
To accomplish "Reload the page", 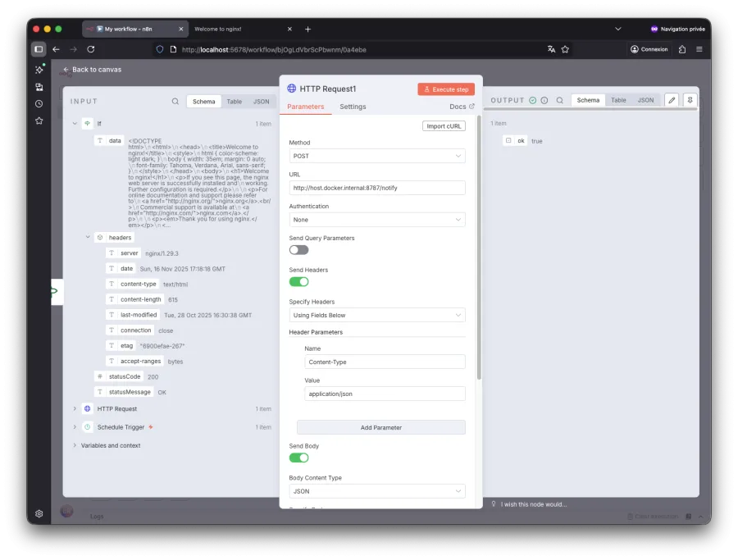I will click(x=89, y=49).
